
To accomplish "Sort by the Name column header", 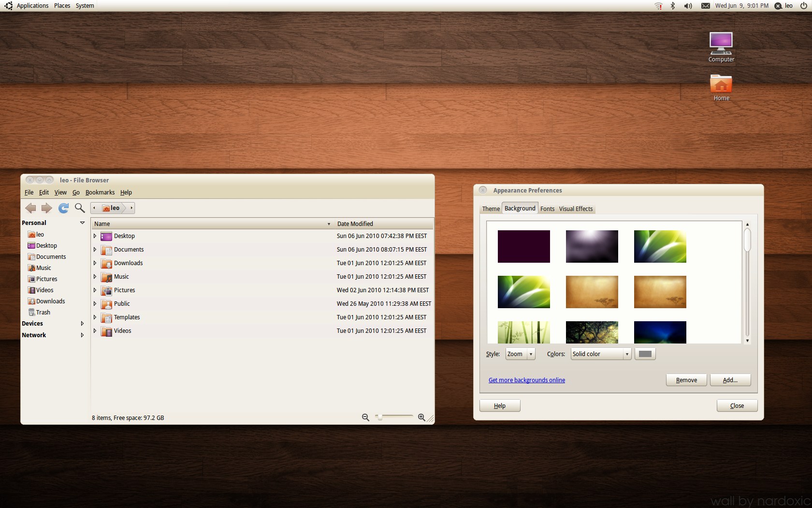I will [212, 224].
